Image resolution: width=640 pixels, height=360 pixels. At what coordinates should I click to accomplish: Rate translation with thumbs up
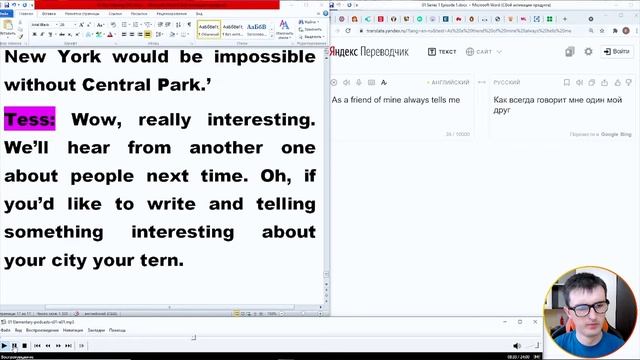[x=618, y=82]
